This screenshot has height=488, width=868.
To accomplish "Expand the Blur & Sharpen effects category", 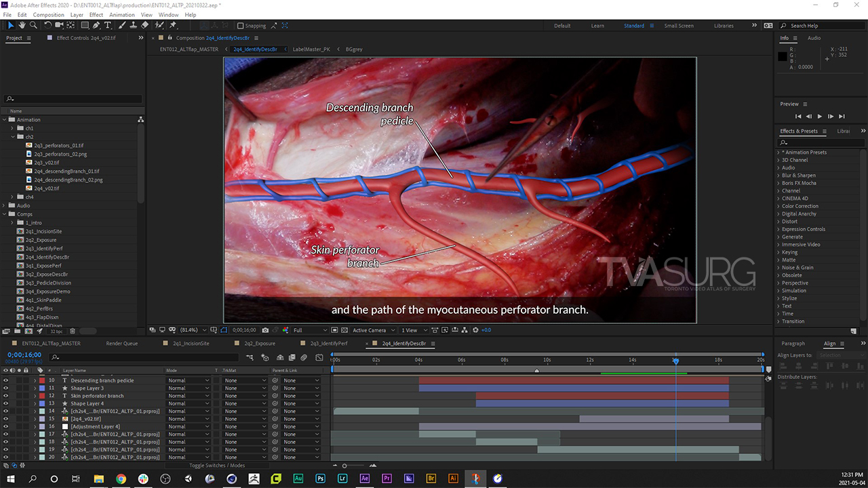I will pyautogui.click(x=778, y=176).
